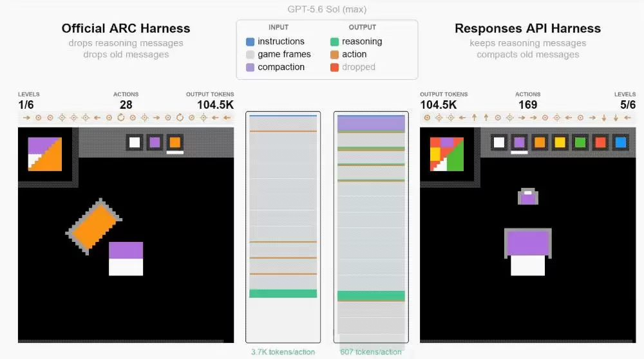
Task: Click the "dropped" legend label
Action: [x=359, y=67]
